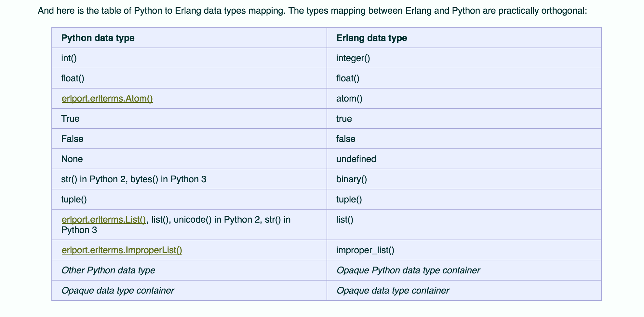This screenshot has width=644, height=317.
Task: Click "Opaque Python data type container" cell
Action: point(408,270)
